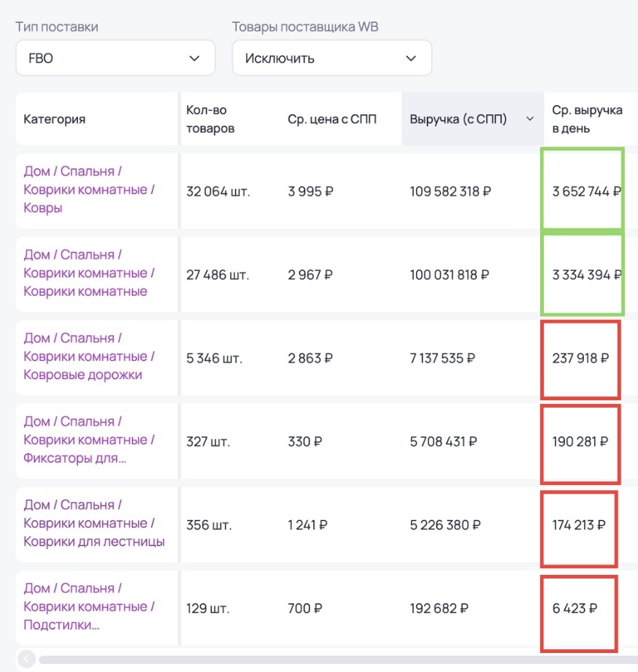Click the "Категория" column header
This screenshot has width=638, height=672.
(55, 119)
